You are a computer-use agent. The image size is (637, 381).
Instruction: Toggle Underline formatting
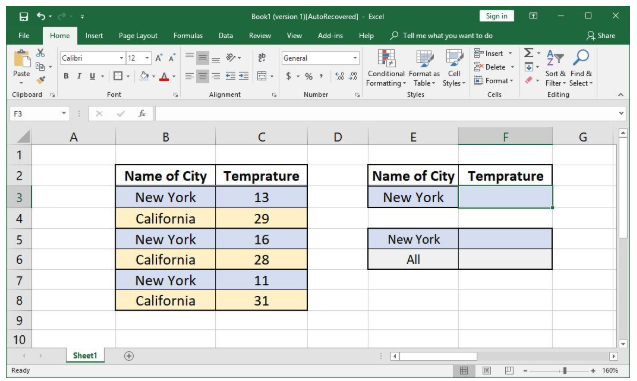click(x=92, y=76)
